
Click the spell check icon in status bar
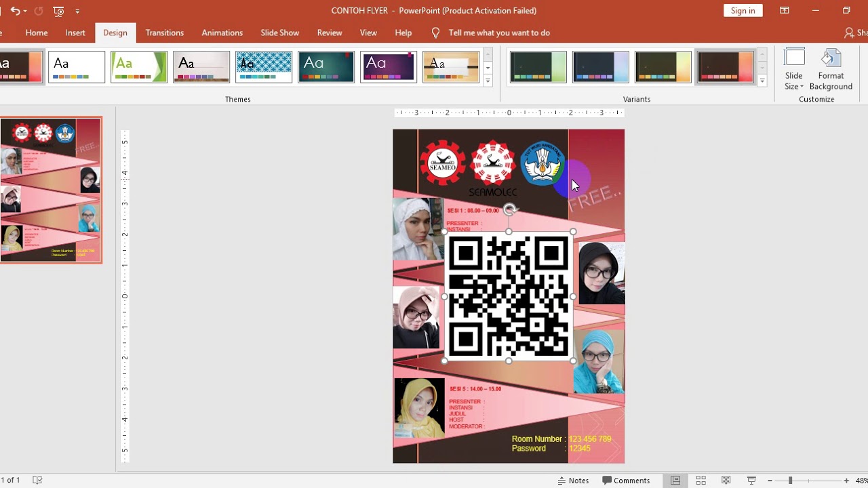point(37,481)
